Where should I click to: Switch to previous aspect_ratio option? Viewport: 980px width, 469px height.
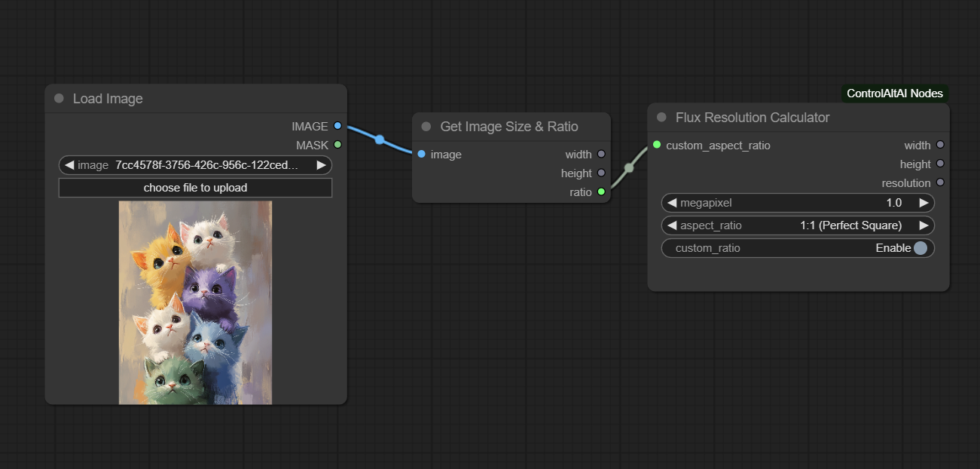(672, 225)
